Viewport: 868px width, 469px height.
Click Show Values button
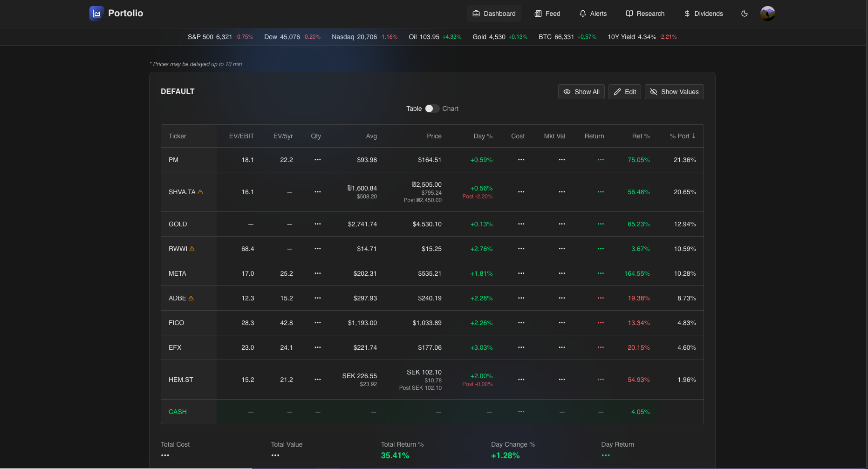click(674, 92)
